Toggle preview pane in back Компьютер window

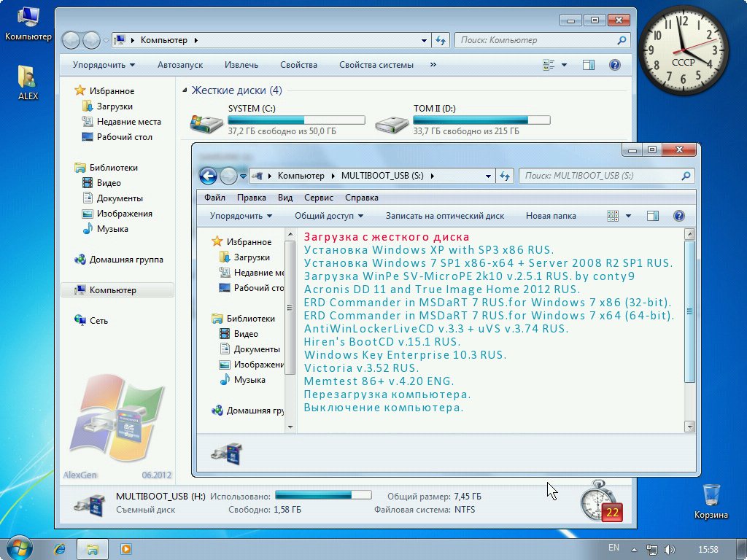(x=589, y=65)
